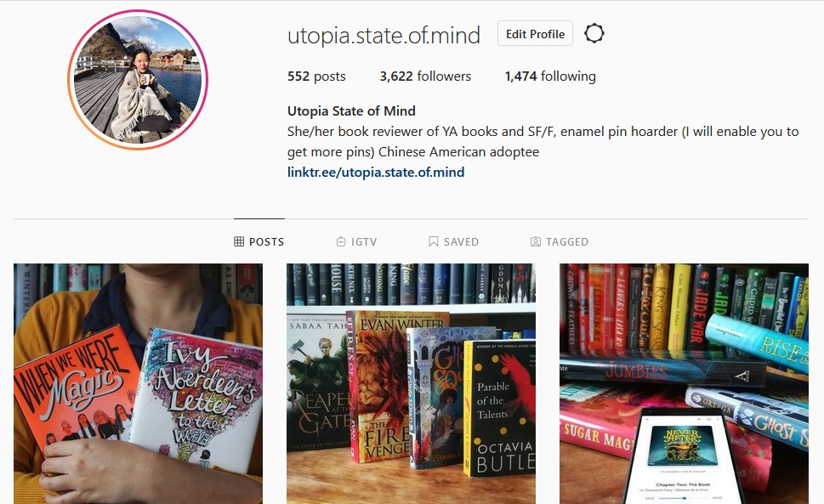Viewport: 824px width, 504px height.
Task: Open the When We Were Magic post
Action: click(139, 384)
